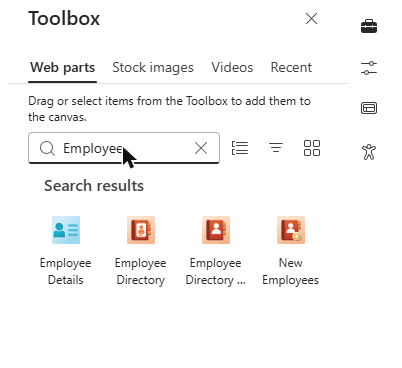This screenshot has height=368, width=402.
Task: Click inside the Employee search field
Action: (x=124, y=148)
